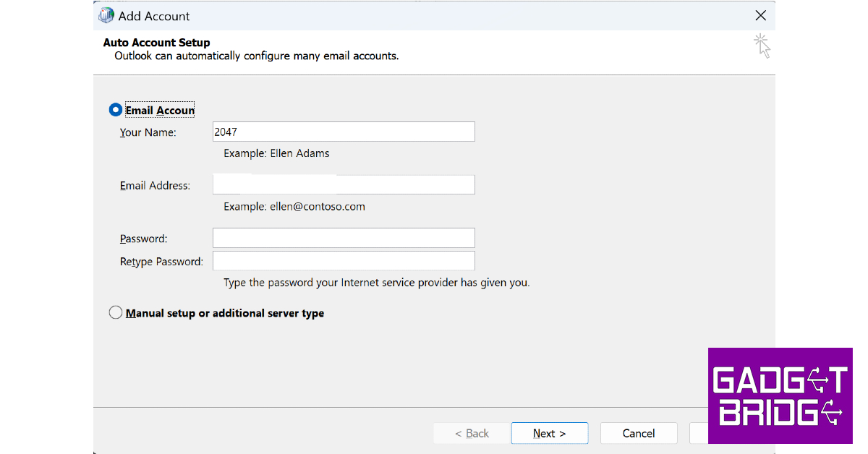This screenshot has width=868, height=454.
Task: Click the "Auto Account Setup" heading
Action: [156, 43]
